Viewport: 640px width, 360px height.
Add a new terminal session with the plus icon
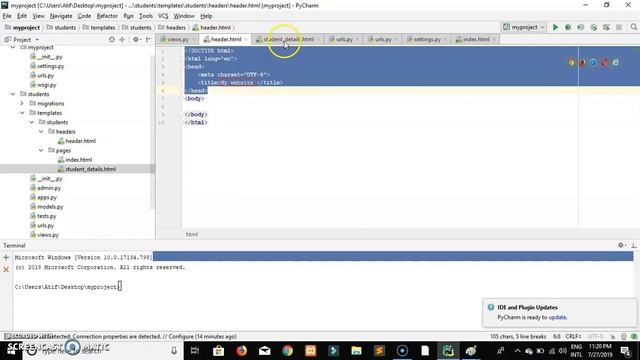(x=6, y=258)
